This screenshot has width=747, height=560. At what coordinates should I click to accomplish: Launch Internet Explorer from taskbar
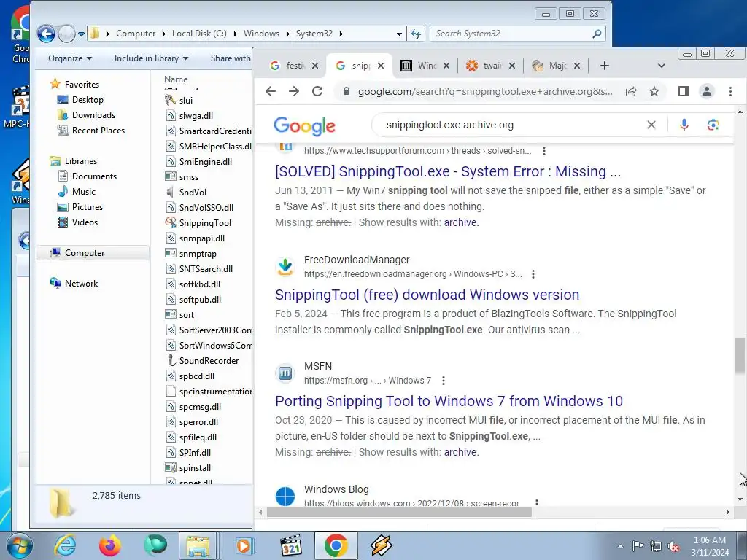coord(65,545)
